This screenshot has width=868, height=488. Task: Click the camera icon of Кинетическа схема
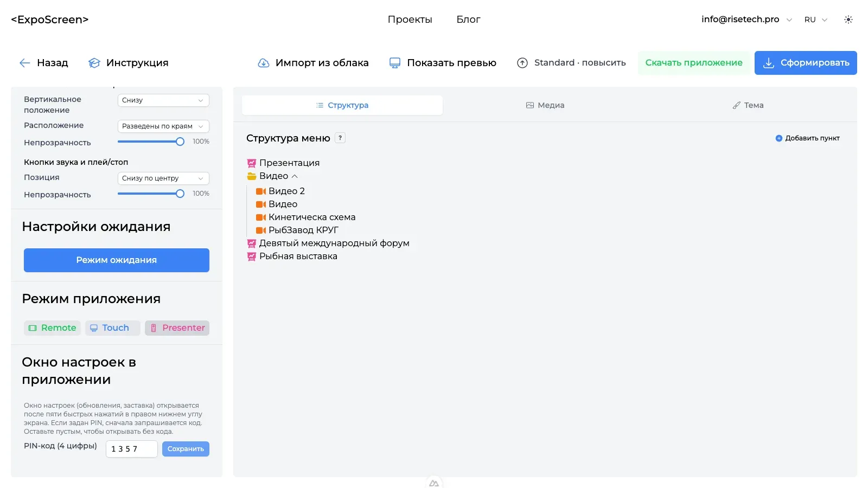[261, 217]
